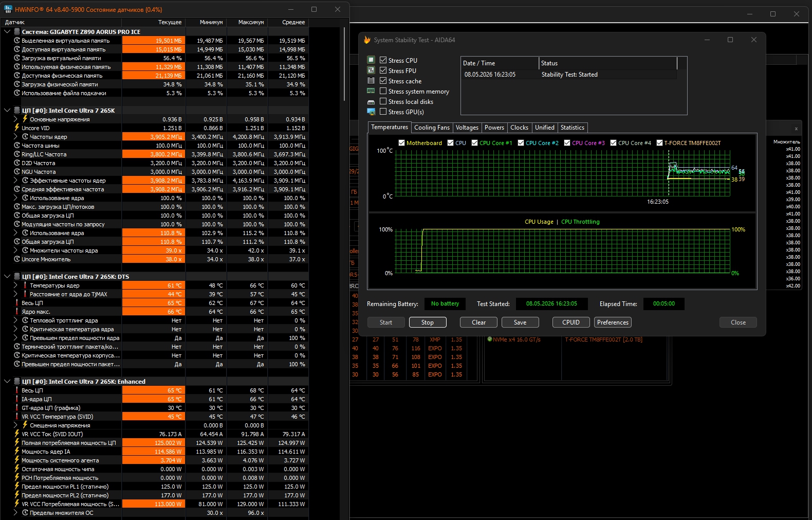
Task: Click the monitor icon beside Stress GPU(s)
Action: pyautogui.click(x=371, y=112)
